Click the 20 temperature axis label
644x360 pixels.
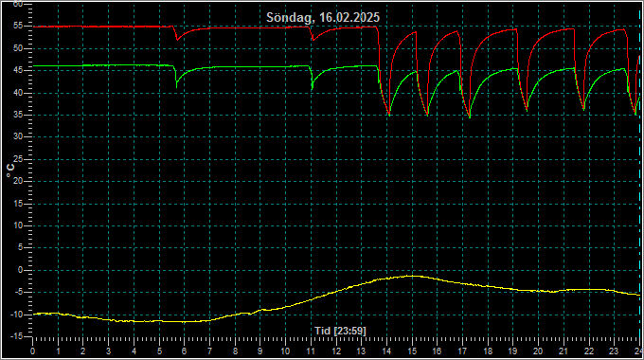[18, 181]
